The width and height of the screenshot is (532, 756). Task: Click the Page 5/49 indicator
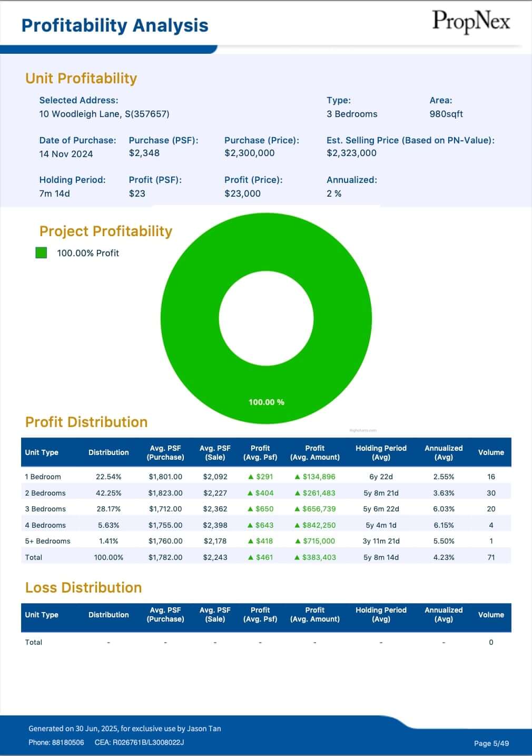(x=491, y=743)
